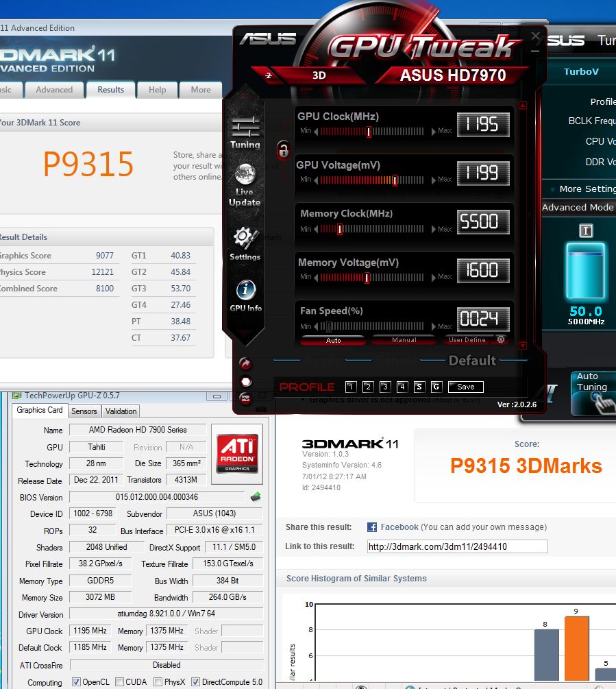Load GPU Tweak profile 1
616x689 pixels.
pyautogui.click(x=351, y=387)
